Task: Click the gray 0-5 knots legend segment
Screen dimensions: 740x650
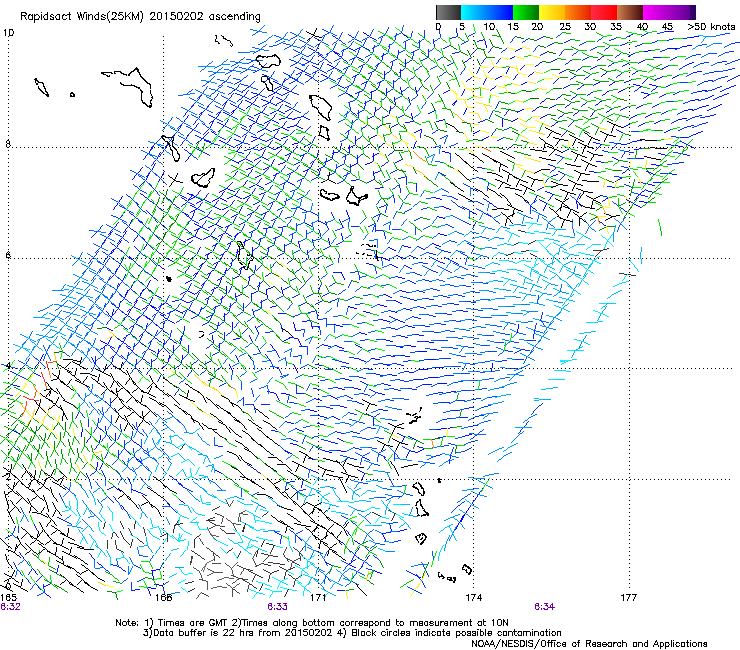Action: 448,12
